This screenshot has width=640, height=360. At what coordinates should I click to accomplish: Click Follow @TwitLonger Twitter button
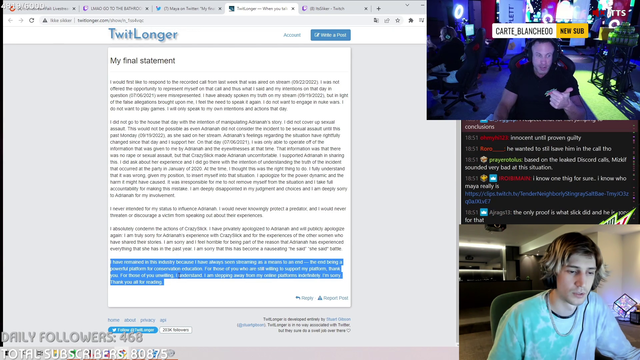(133, 330)
